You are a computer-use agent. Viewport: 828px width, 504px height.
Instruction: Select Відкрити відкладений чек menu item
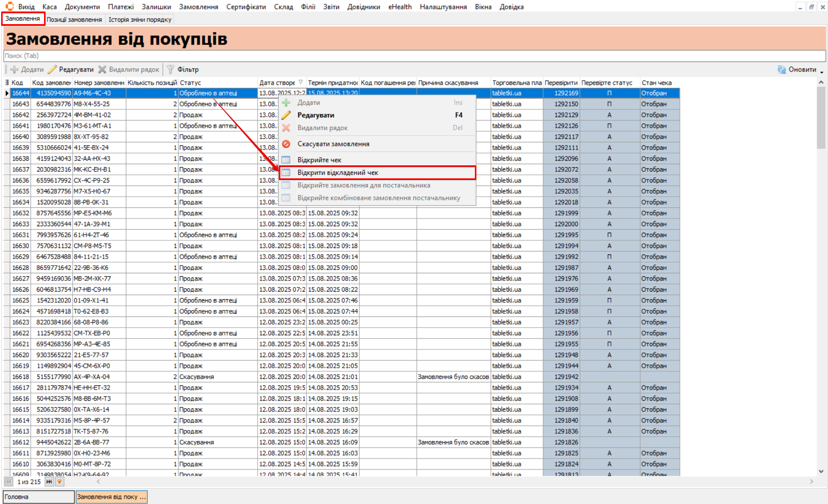[338, 173]
